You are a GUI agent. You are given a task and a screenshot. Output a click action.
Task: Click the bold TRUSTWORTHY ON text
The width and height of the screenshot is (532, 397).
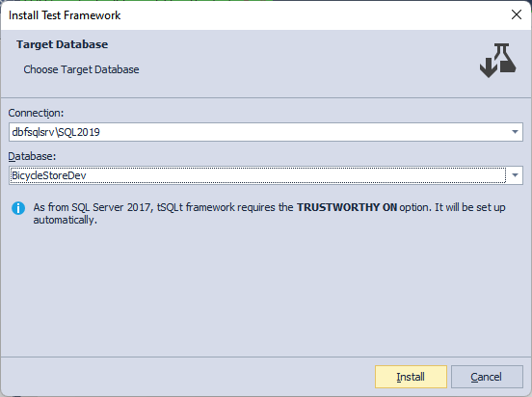pos(347,207)
